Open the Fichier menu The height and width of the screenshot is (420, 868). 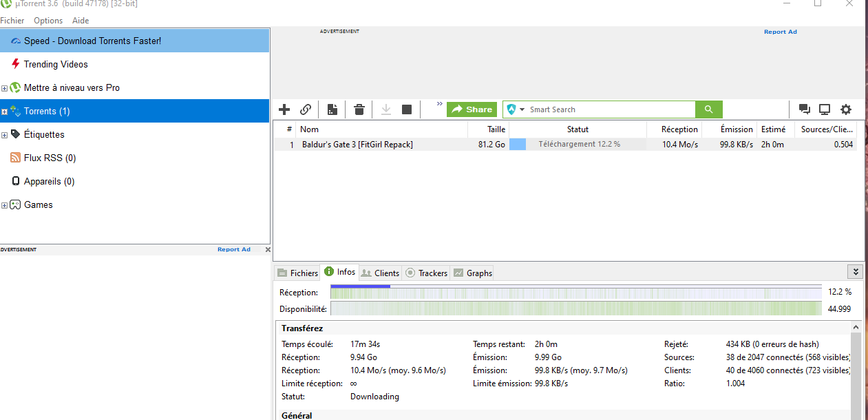tap(12, 21)
